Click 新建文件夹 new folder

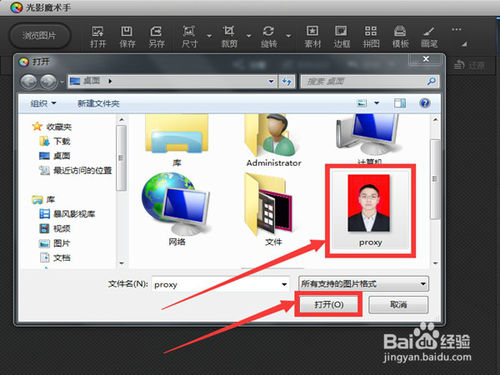pyautogui.click(x=98, y=103)
